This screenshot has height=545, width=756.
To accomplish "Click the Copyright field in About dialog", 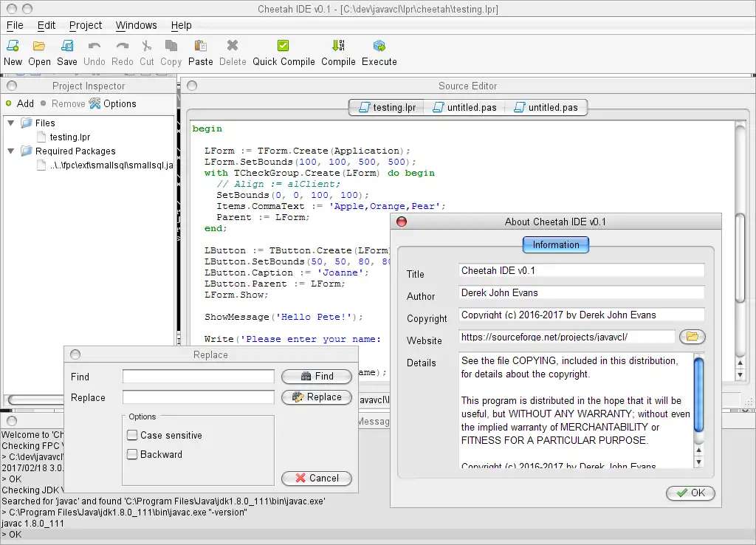I will coord(582,315).
